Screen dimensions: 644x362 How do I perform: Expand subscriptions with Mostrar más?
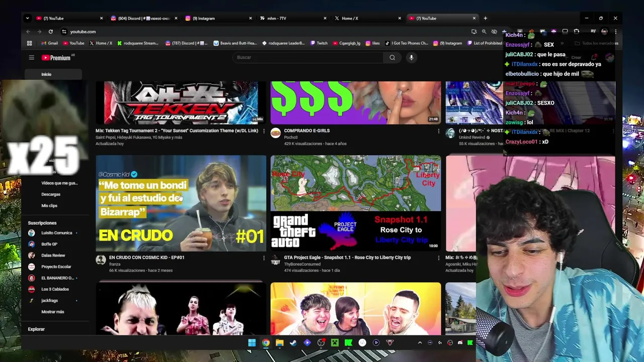(x=52, y=312)
